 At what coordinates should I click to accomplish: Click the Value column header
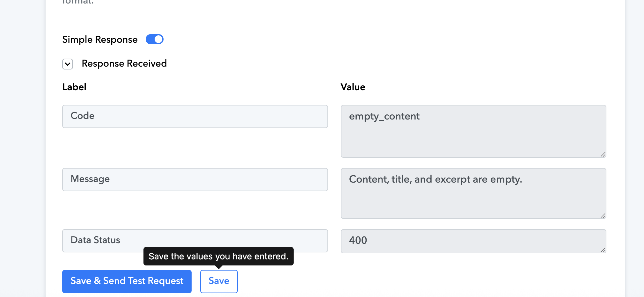coord(353,87)
